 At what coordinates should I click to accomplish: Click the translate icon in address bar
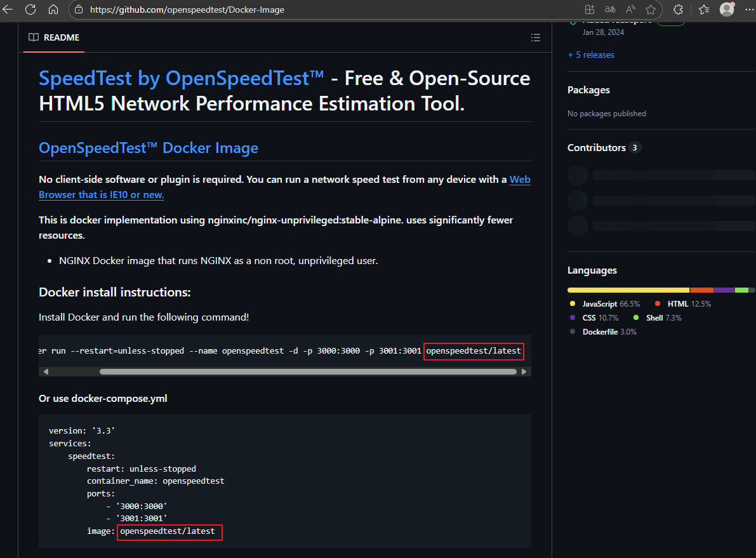610,10
